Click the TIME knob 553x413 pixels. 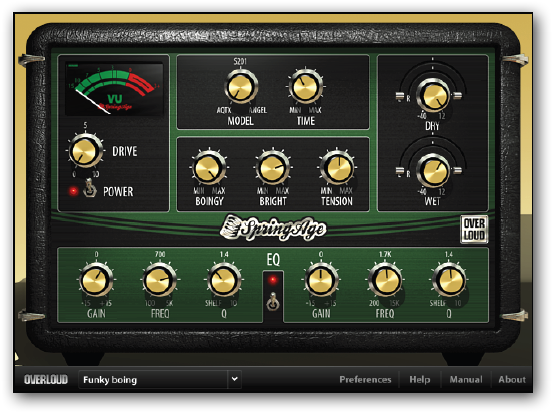click(x=305, y=87)
